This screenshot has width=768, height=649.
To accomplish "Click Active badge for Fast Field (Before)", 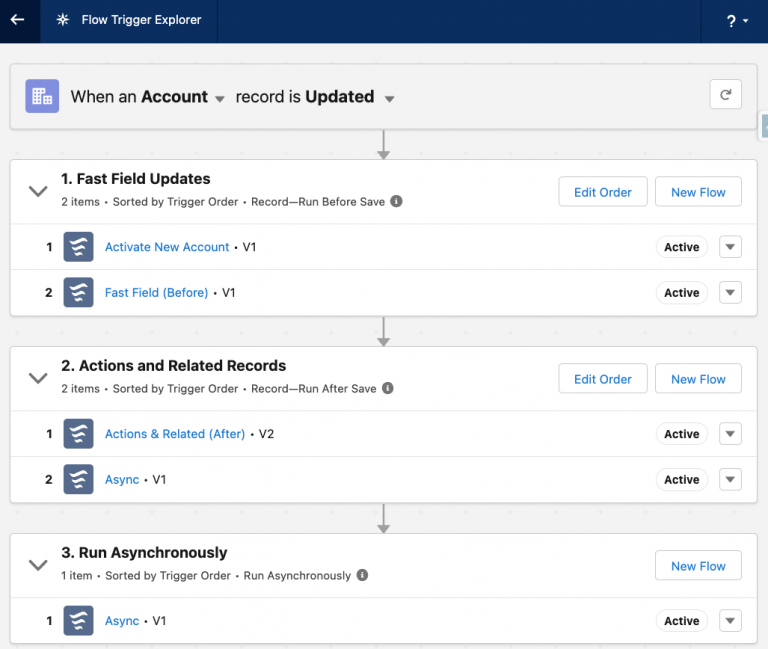I will pyautogui.click(x=682, y=292).
